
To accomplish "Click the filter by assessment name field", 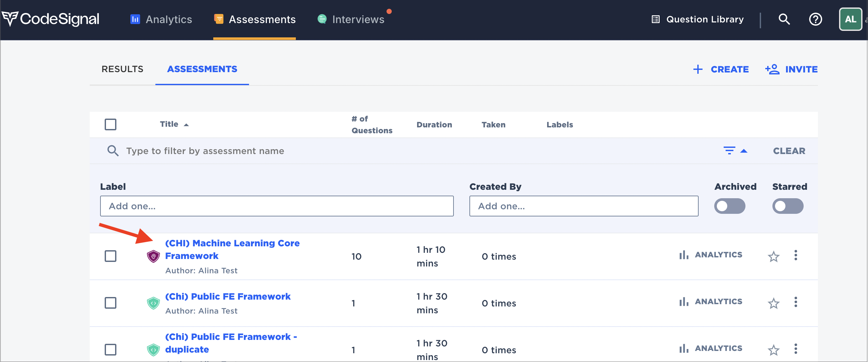I will click(x=205, y=151).
